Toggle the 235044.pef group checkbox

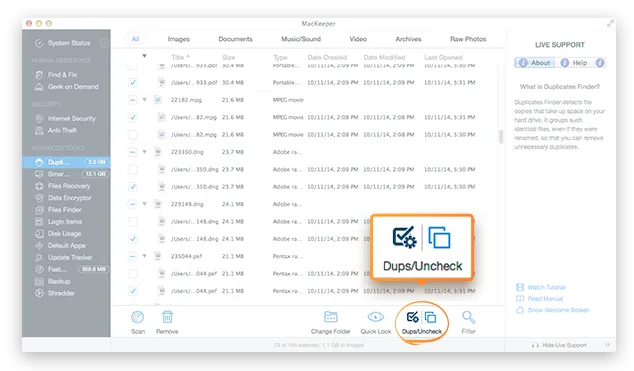click(x=132, y=256)
